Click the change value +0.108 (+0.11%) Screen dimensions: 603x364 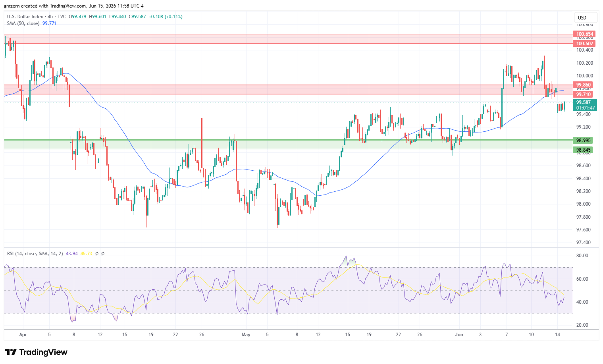pos(166,17)
